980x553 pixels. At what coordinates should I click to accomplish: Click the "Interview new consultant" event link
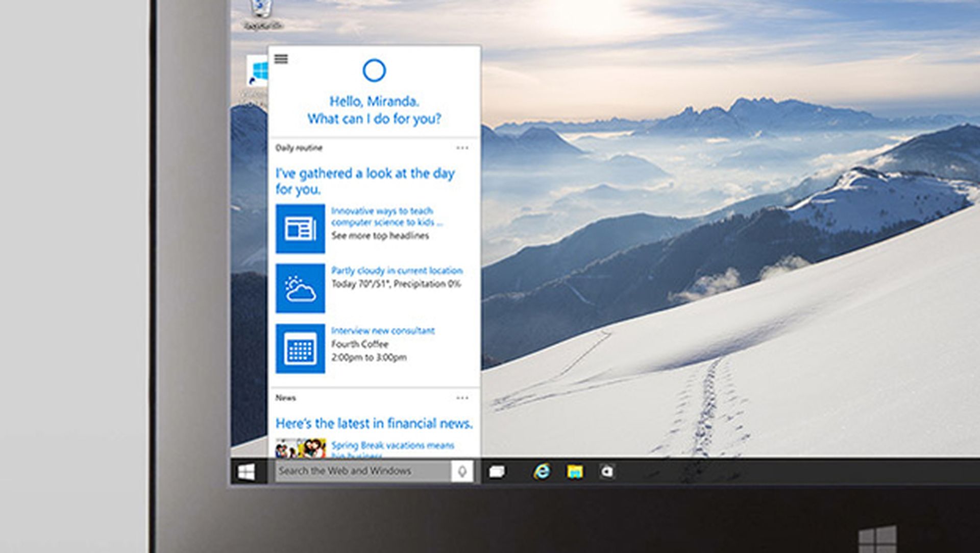pos(383,330)
